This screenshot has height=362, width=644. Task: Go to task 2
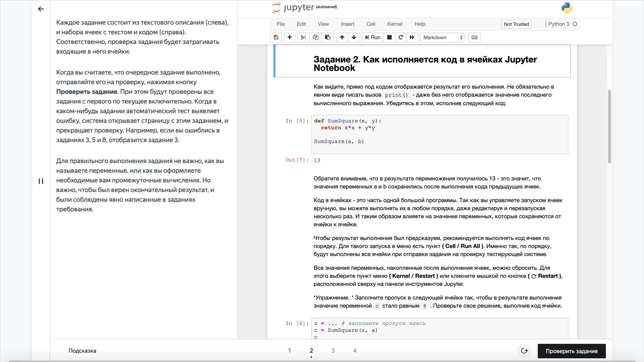tap(311, 351)
